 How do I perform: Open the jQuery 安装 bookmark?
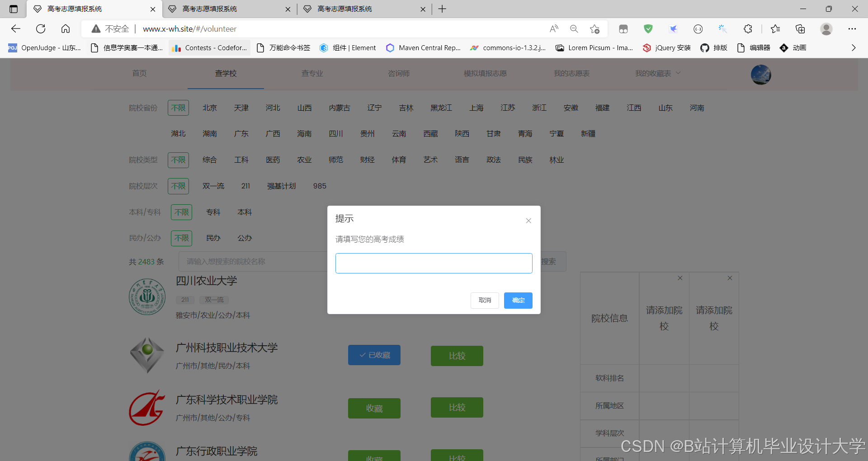pyautogui.click(x=667, y=48)
